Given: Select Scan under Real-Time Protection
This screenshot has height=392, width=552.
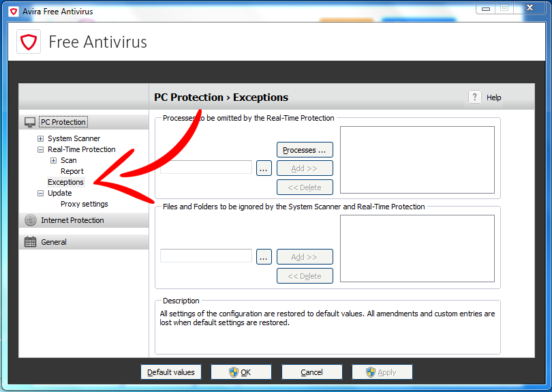Looking at the screenshot, I should pos(69,160).
